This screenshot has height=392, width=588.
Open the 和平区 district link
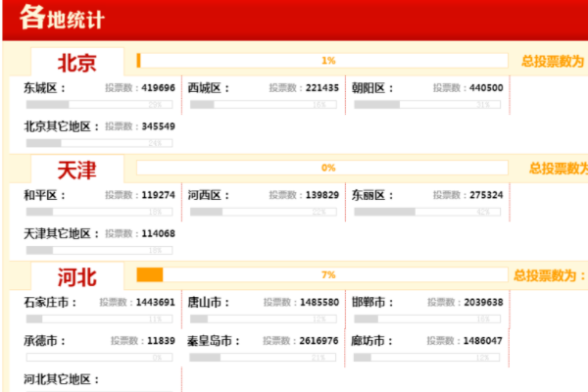point(43,196)
